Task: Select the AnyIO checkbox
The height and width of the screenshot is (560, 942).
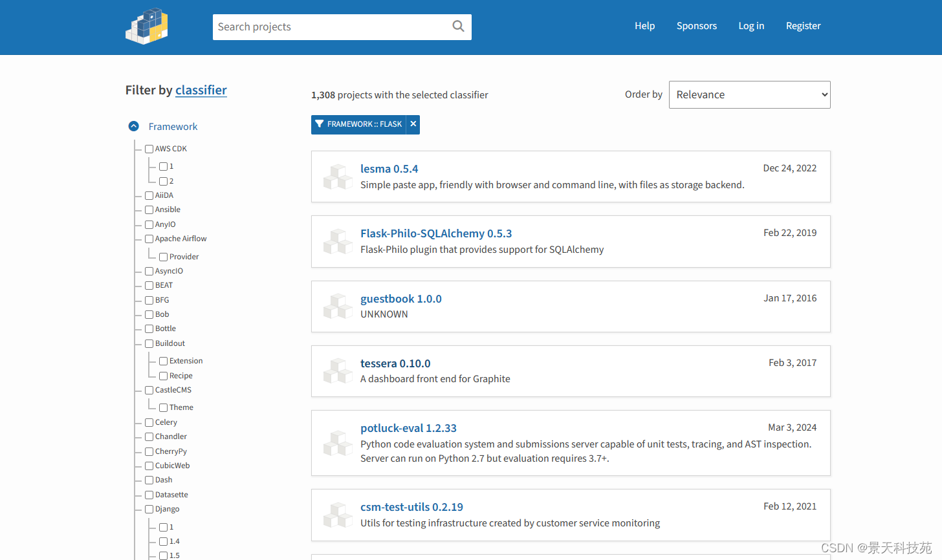Action: click(149, 224)
